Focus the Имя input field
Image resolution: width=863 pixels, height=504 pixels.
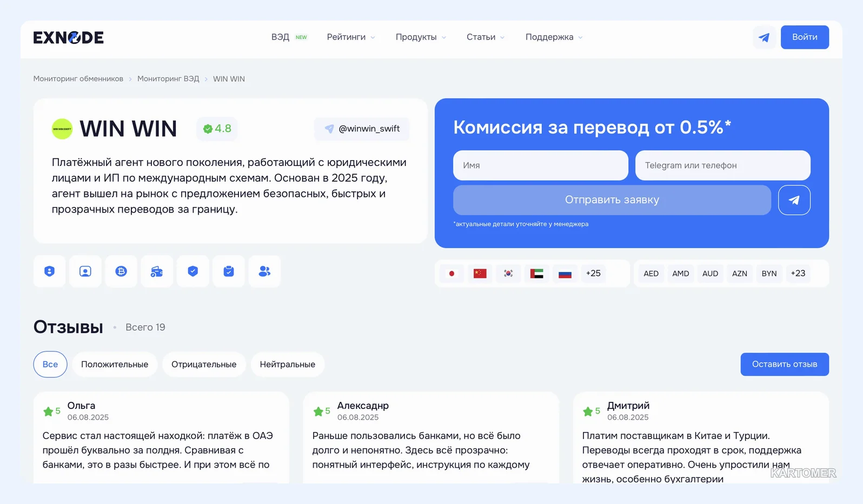pos(541,165)
